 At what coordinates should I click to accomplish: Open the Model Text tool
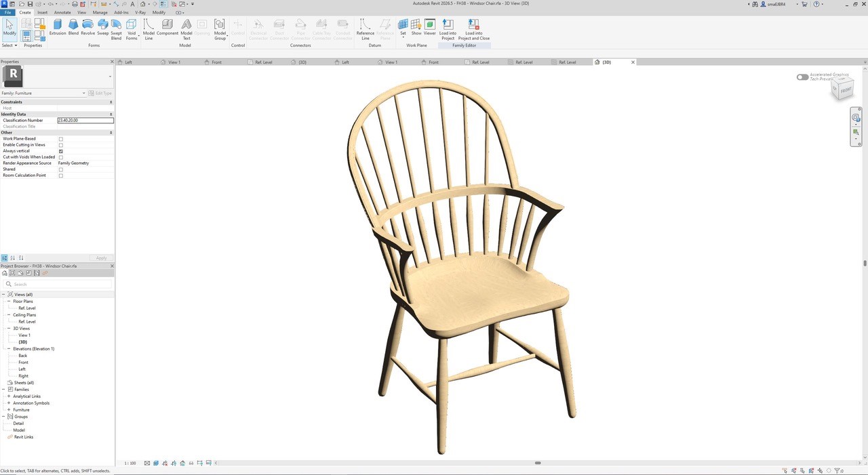click(x=186, y=30)
